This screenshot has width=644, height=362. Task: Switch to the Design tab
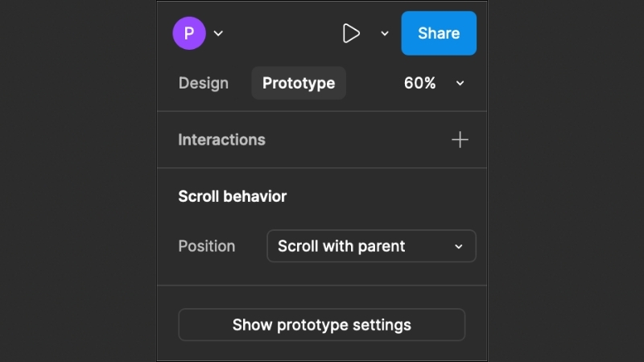pyautogui.click(x=203, y=83)
